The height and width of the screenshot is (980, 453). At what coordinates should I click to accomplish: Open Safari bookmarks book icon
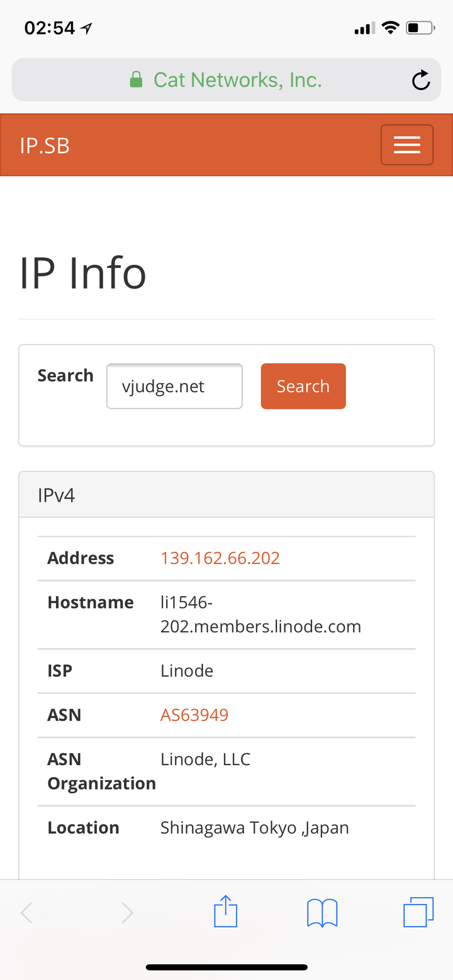322,913
